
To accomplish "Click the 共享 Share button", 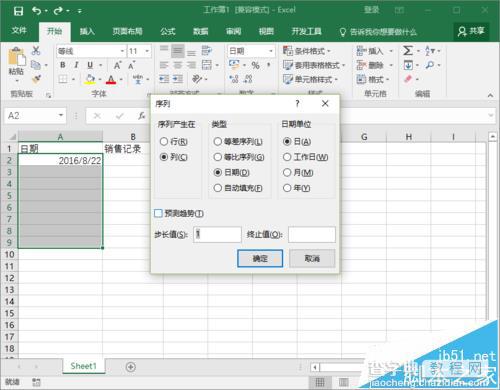I will [x=471, y=31].
